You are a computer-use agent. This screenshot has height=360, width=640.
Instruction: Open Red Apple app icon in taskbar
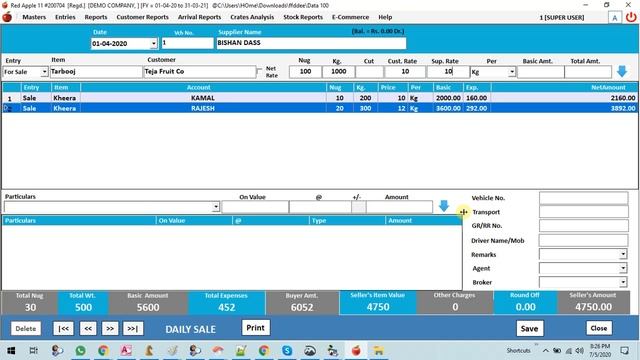[x=356, y=350]
